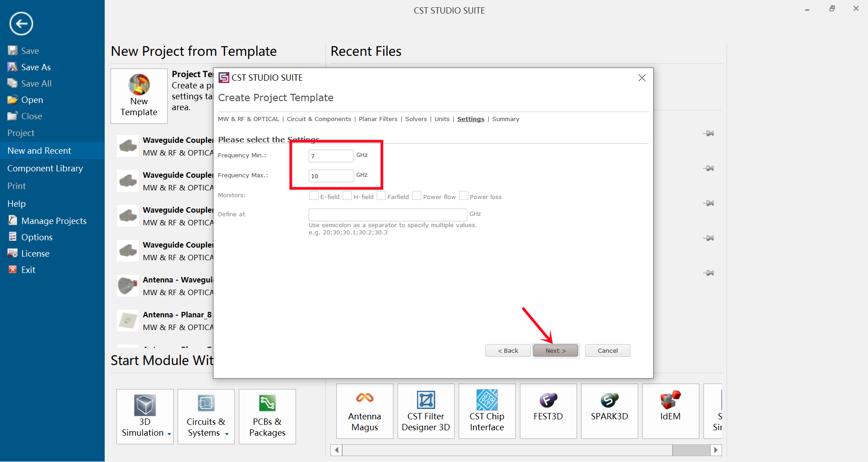Click the Frequency Max input field
868x462 pixels.
point(331,176)
